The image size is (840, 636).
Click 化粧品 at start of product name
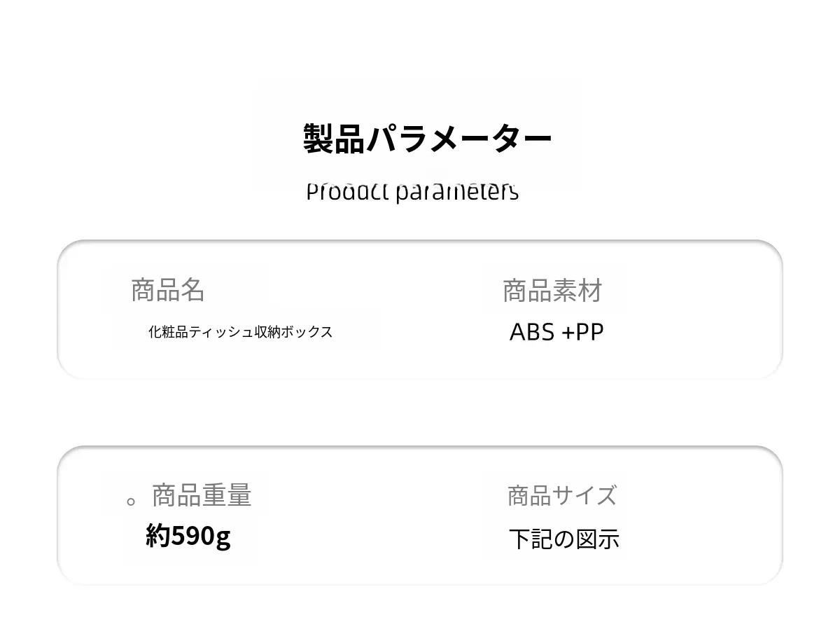pos(168,332)
